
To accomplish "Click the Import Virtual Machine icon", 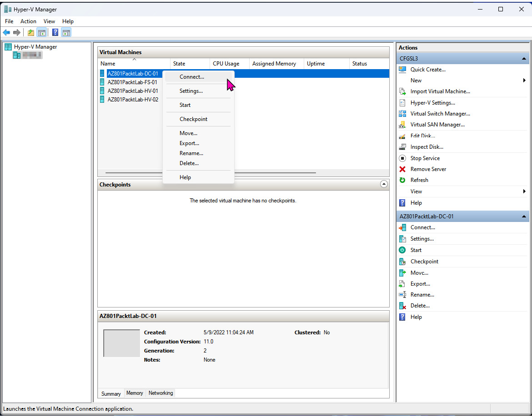I will [x=402, y=91].
